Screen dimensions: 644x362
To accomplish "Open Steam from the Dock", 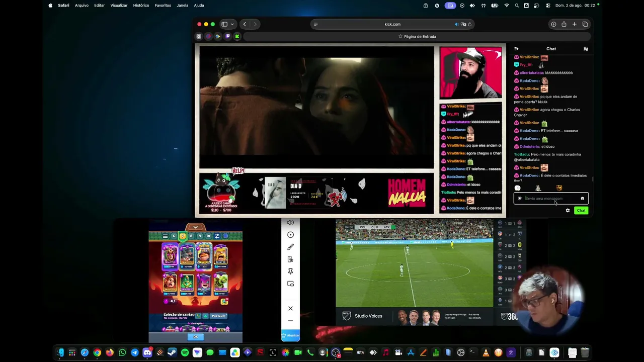I will click(x=172, y=352).
